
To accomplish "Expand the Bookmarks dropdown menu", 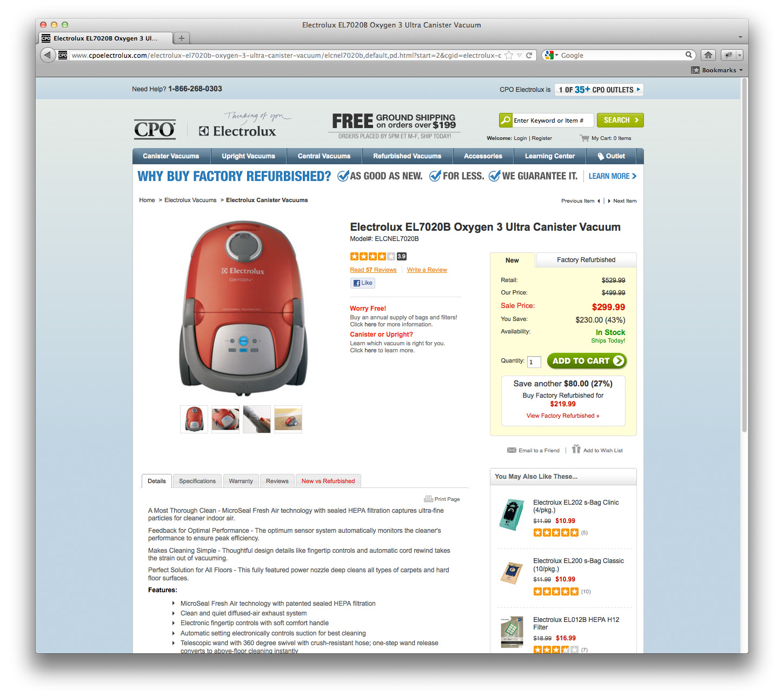I will point(717,70).
